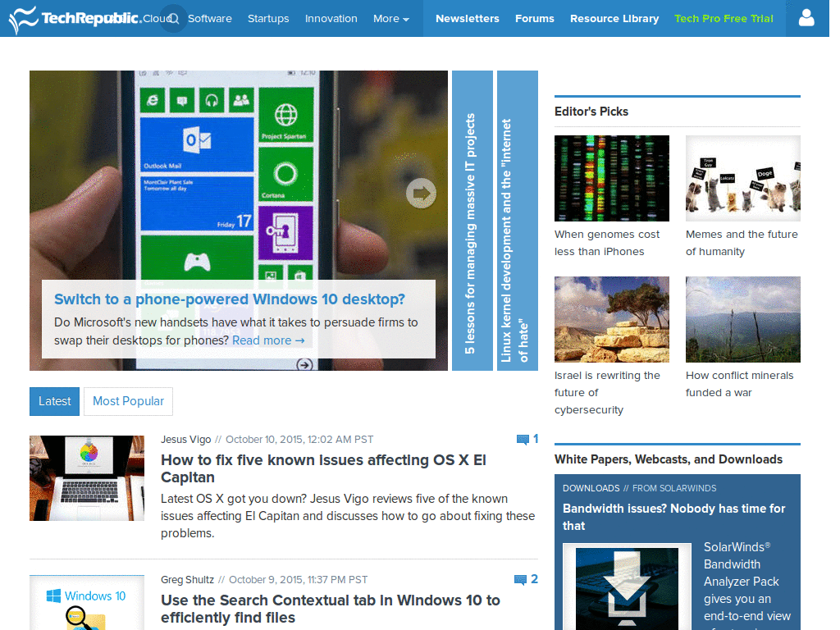Click 'Israel is rewriting the future of cybersecurity'

[x=607, y=393]
